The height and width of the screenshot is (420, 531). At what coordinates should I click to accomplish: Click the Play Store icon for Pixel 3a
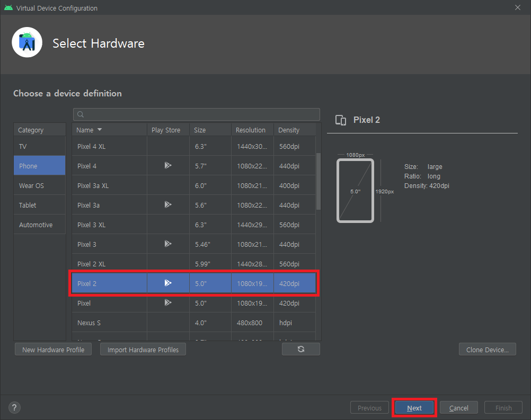(x=168, y=205)
